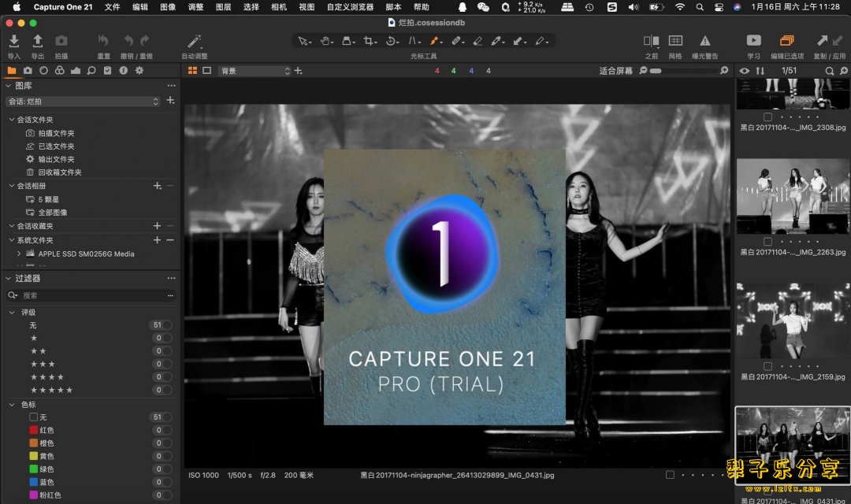Select the 拍摄文件夹 folder
The width and height of the screenshot is (851, 504).
click(56, 133)
